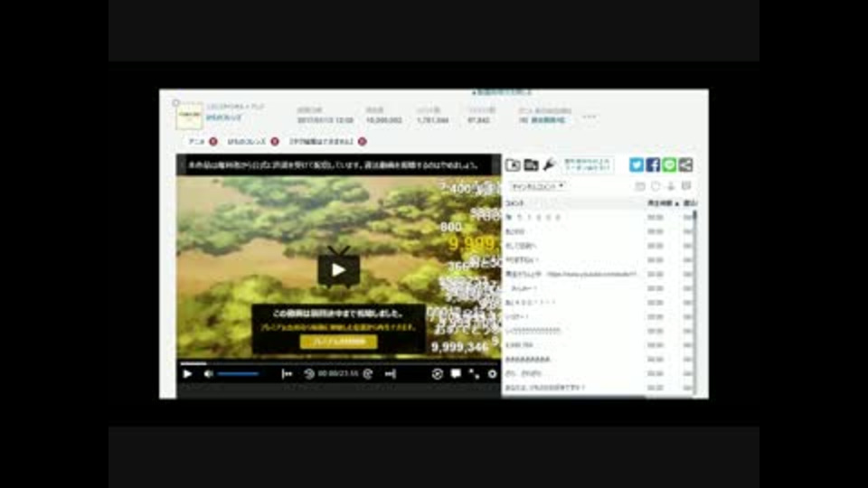Sort comments by playback time column header
The image size is (868, 488).
tap(663, 203)
